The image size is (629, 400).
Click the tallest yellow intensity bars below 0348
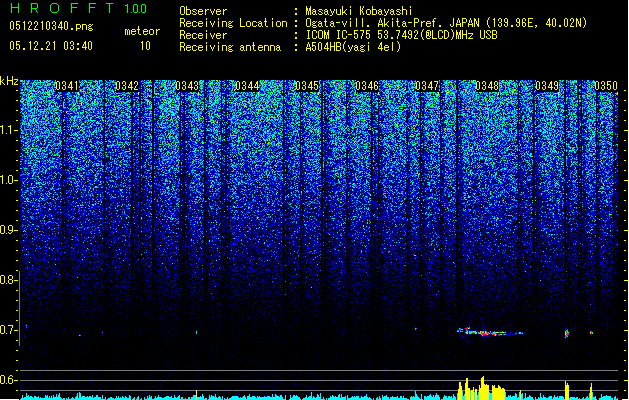[483, 387]
